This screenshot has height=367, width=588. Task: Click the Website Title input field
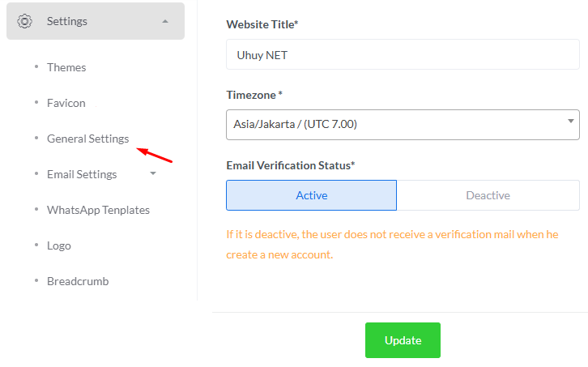click(403, 56)
